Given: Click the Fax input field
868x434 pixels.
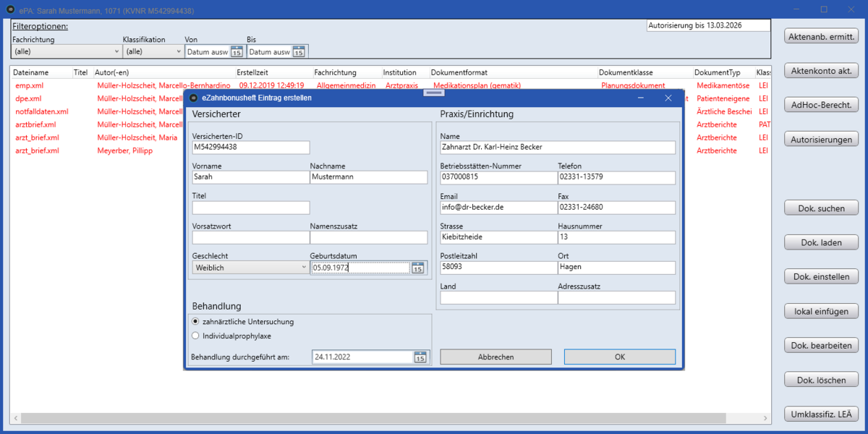Looking at the screenshot, I should tap(617, 208).
